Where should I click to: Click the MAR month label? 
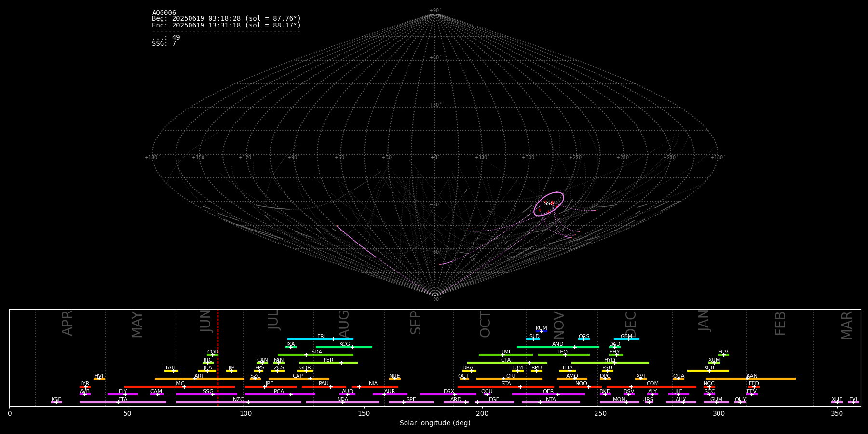click(847, 325)
